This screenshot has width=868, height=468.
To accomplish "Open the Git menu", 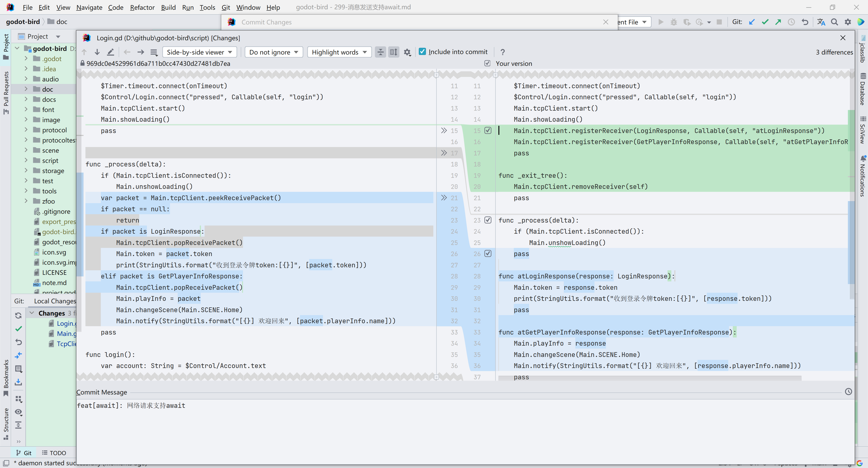I will 226,7.
